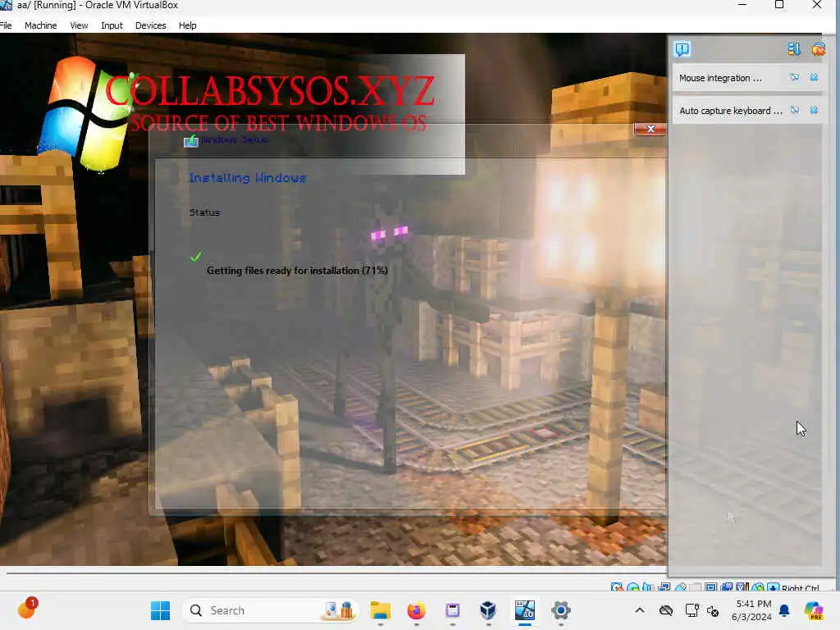This screenshot has width=840, height=630.
Task: Click the notification sort-order icon in panel header
Action: click(794, 49)
